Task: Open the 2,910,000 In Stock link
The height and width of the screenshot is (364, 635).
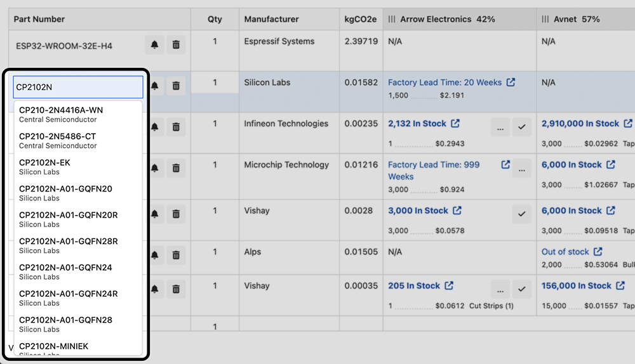Action: pyautogui.click(x=580, y=124)
